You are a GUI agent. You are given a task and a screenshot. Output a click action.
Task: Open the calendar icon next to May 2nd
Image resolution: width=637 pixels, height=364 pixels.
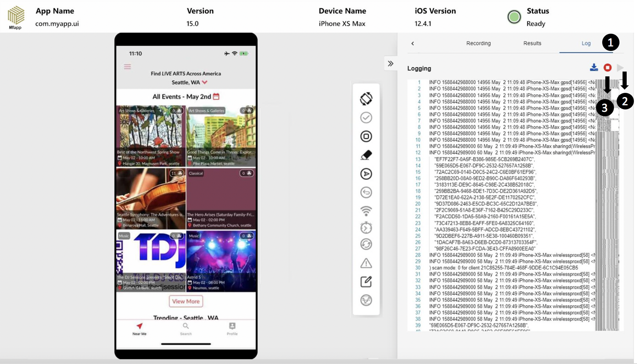click(x=216, y=96)
